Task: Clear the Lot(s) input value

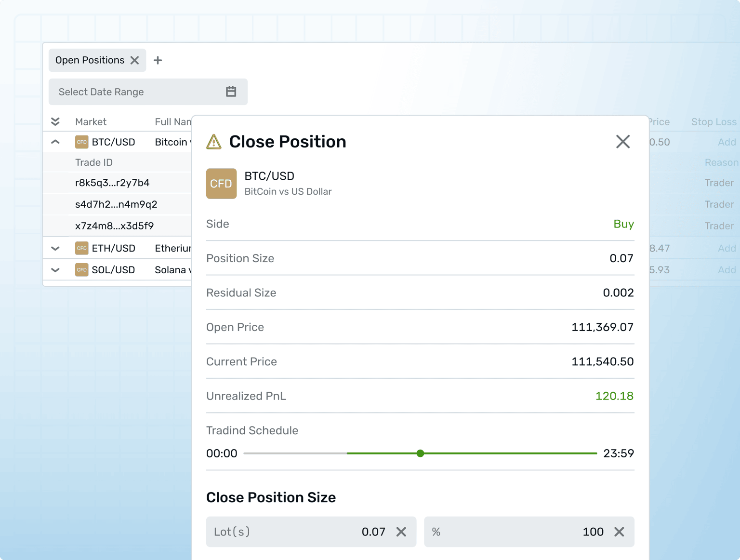Action: pos(401,532)
